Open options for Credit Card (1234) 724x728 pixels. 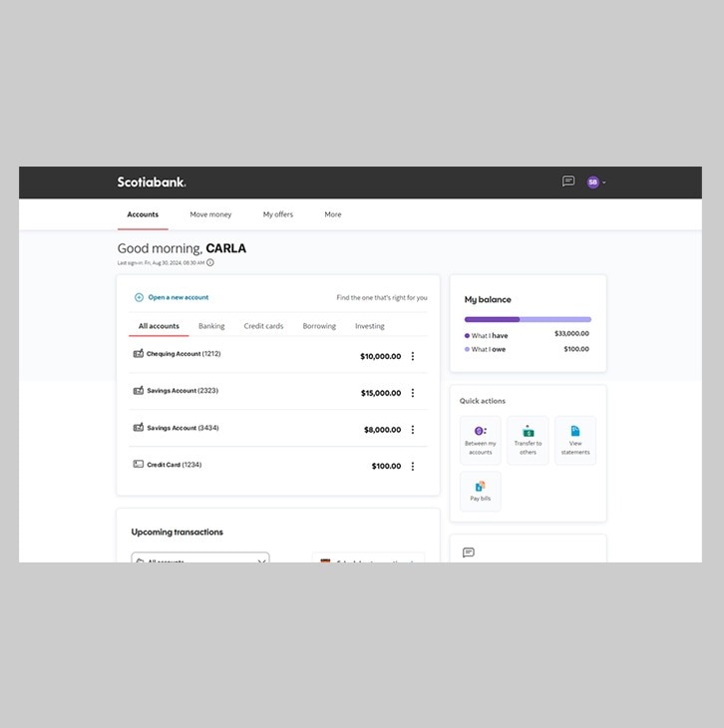[413, 466]
